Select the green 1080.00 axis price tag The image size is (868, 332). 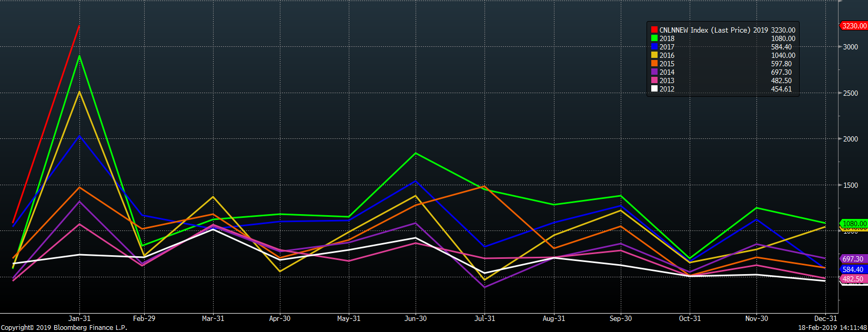[x=854, y=224]
